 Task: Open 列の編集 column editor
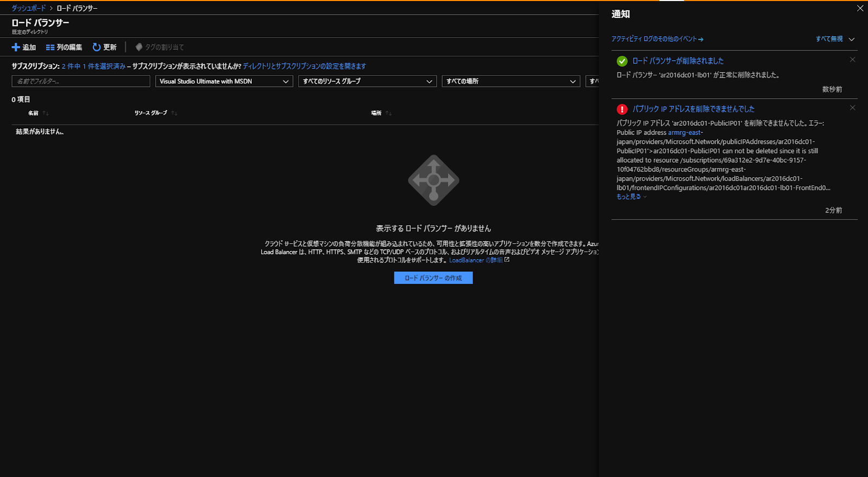tap(64, 47)
